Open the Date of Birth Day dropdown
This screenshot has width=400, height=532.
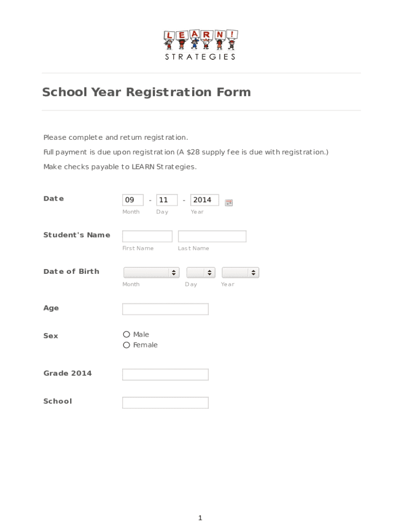tap(201, 273)
